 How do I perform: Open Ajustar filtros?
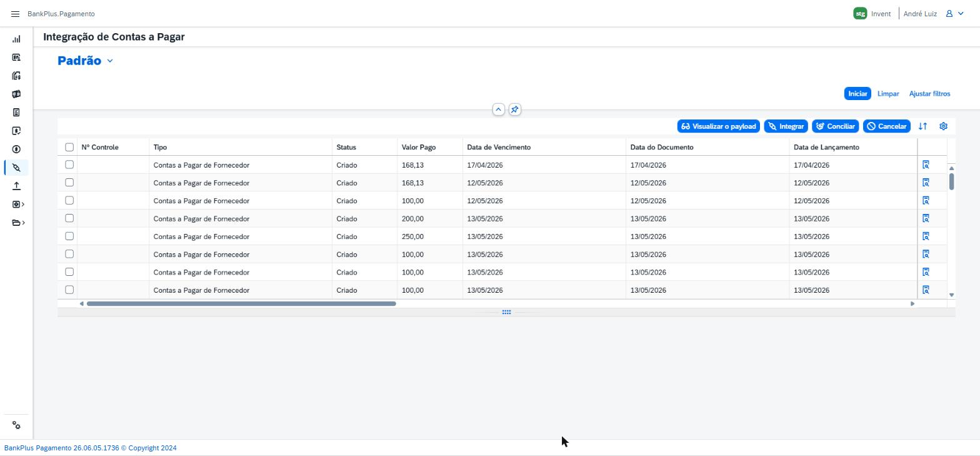tap(929, 94)
